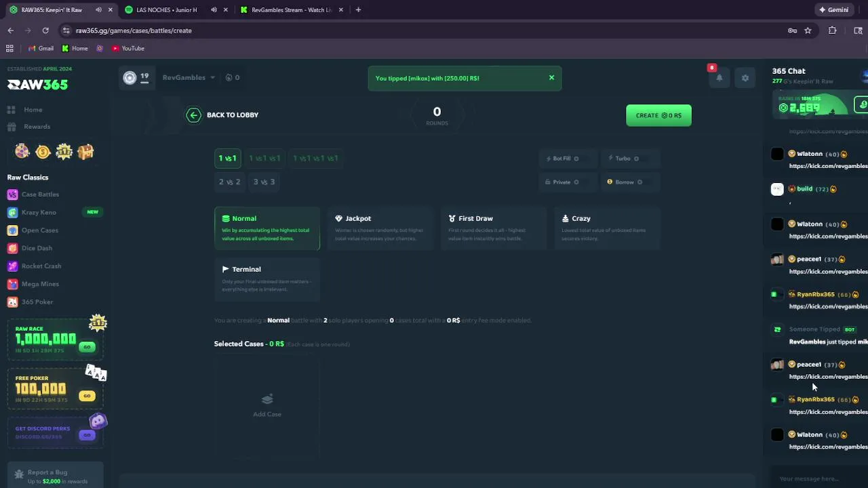Screen dimensions: 868x488
Task: Expand the RevGambles account dropdown
Action: coord(189,78)
